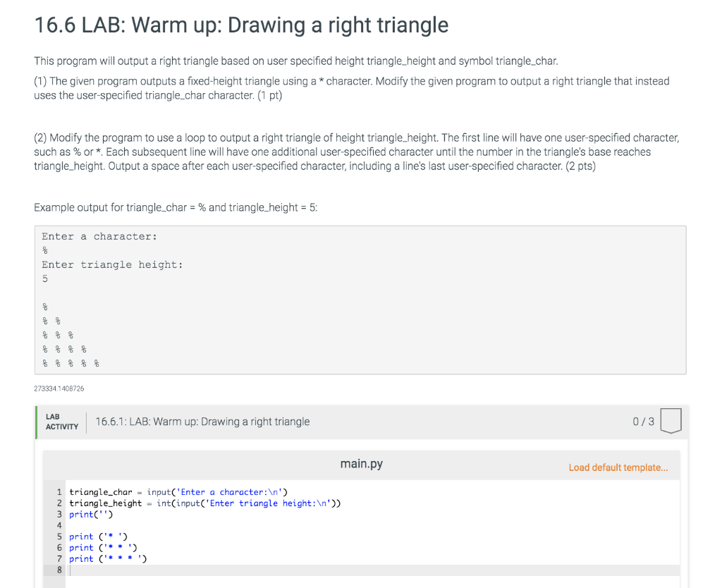Open the Load default template link
This screenshot has height=588, width=722.
[x=618, y=467]
